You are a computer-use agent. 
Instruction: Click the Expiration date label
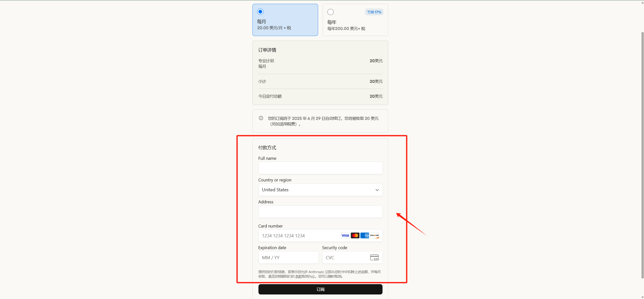tap(272, 248)
